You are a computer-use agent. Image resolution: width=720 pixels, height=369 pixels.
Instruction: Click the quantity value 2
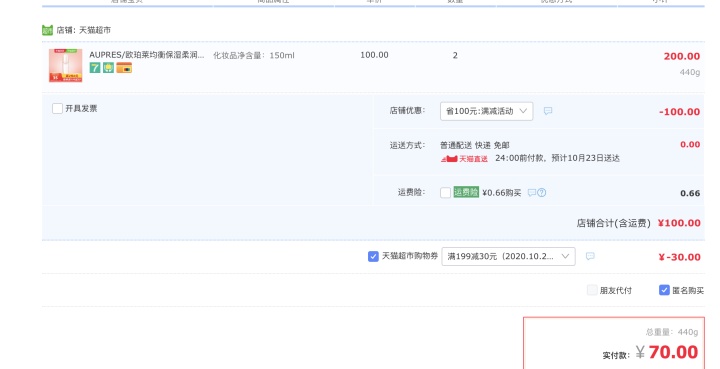coord(455,56)
